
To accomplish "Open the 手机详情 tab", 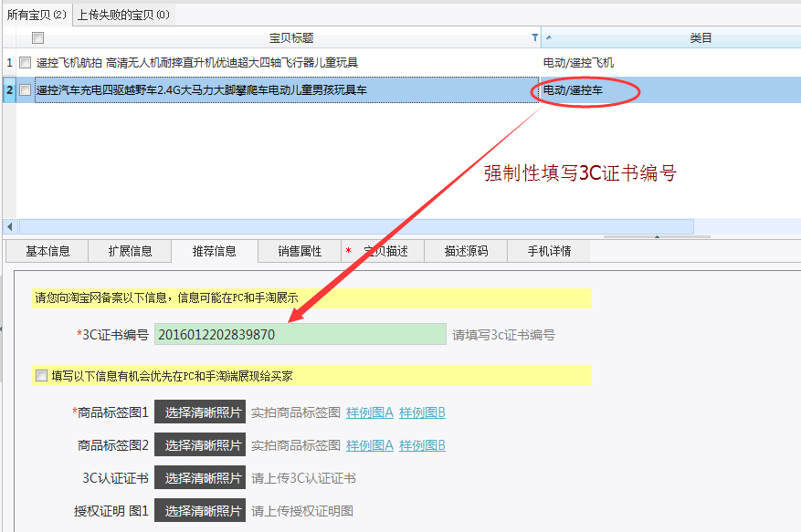I will pos(549,251).
